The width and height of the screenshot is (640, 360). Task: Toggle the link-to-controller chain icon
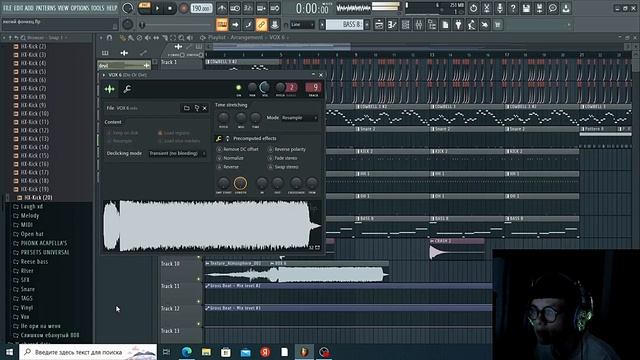point(261,25)
